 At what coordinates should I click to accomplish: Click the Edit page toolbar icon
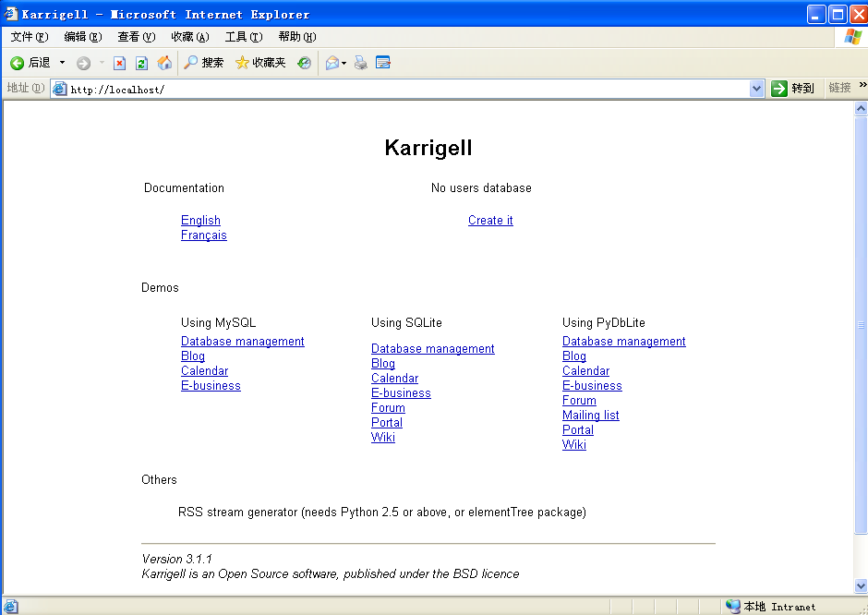point(383,63)
